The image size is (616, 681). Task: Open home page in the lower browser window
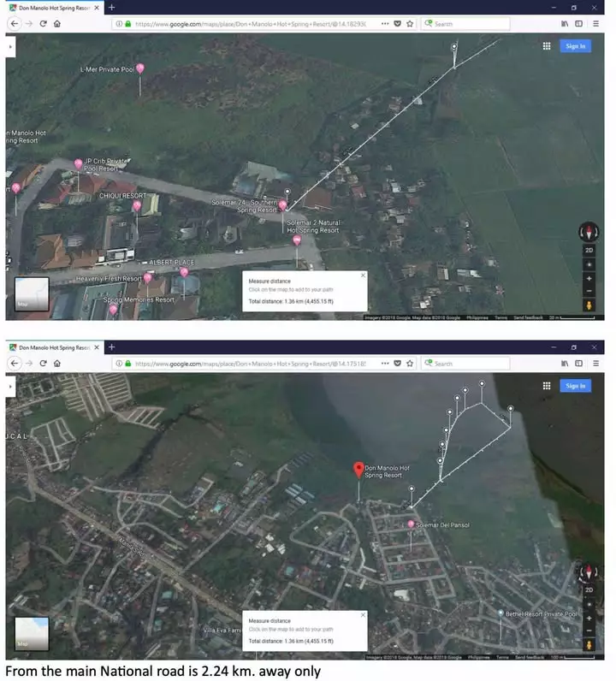click(57, 363)
